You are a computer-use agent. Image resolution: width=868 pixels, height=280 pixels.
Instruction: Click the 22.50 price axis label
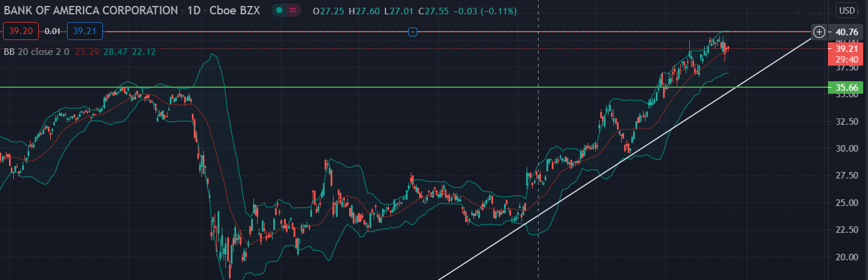[x=846, y=230]
